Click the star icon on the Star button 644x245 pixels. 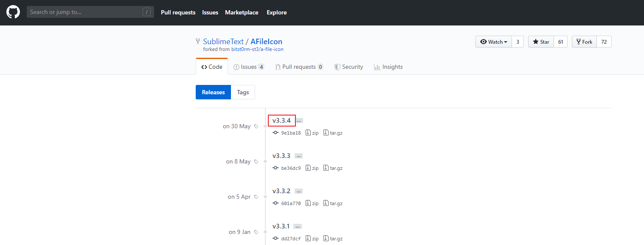coord(536,41)
